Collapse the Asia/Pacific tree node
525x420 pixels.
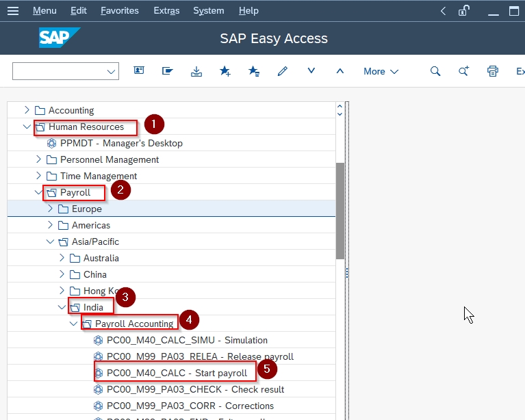pos(50,241)
